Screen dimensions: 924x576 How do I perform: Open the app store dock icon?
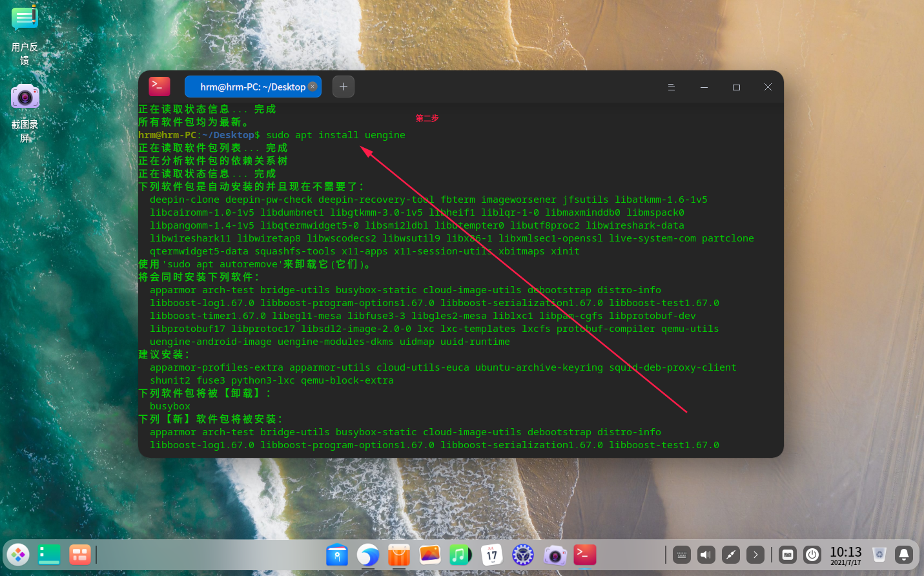[x=399, y=555]
